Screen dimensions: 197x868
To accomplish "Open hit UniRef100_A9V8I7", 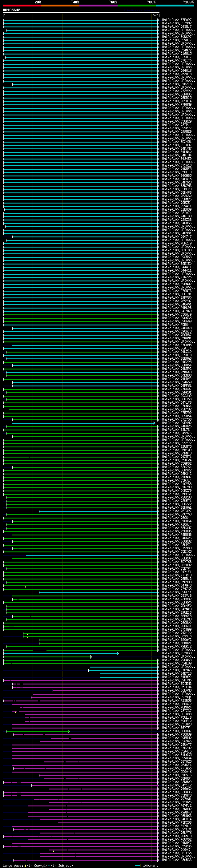I will pos(177,40).
